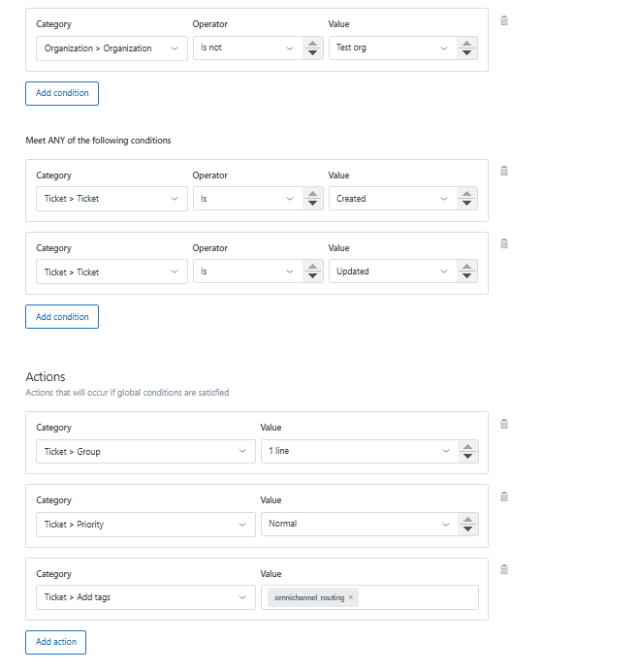Open stepper beside Test org value
639x672 pixels.
tap(467, 48)
